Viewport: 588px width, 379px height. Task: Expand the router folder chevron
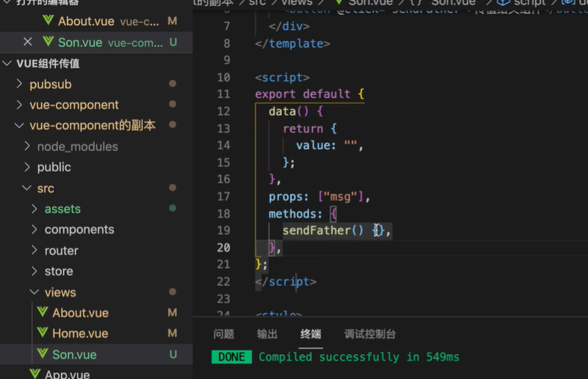point(34,250)
